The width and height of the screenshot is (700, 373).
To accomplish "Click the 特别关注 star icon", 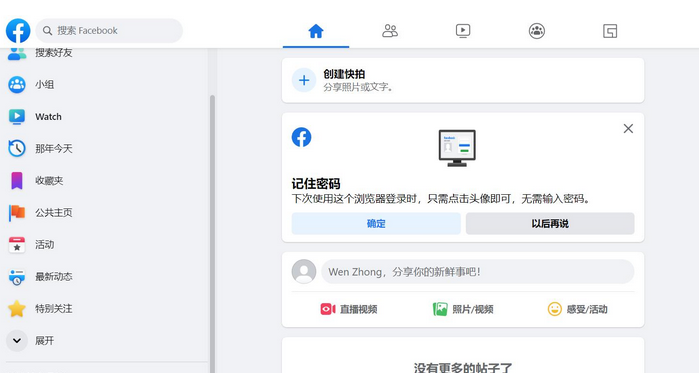I will pos(17,309).
